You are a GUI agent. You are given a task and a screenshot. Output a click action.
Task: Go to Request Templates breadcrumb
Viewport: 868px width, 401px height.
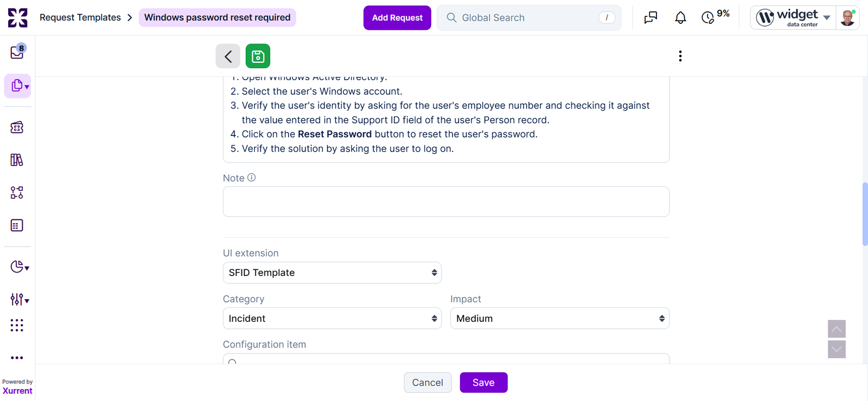[x=80, y=17]
